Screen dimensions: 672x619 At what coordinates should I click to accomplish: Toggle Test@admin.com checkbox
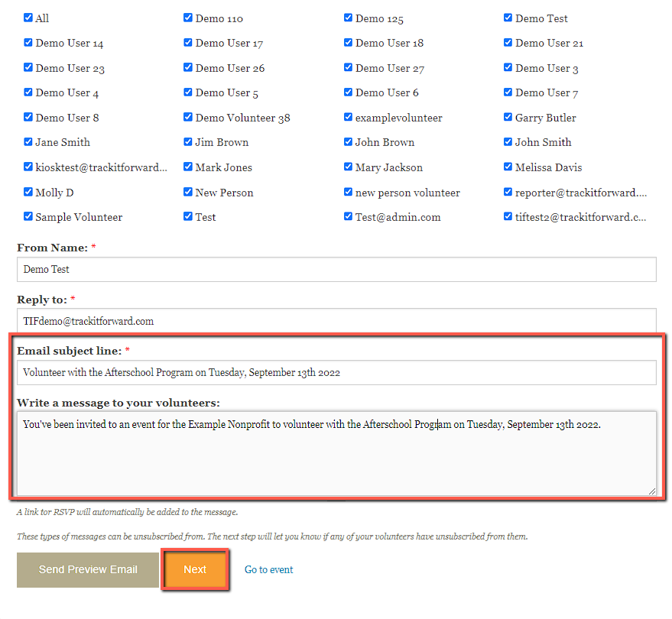point(348,216)
